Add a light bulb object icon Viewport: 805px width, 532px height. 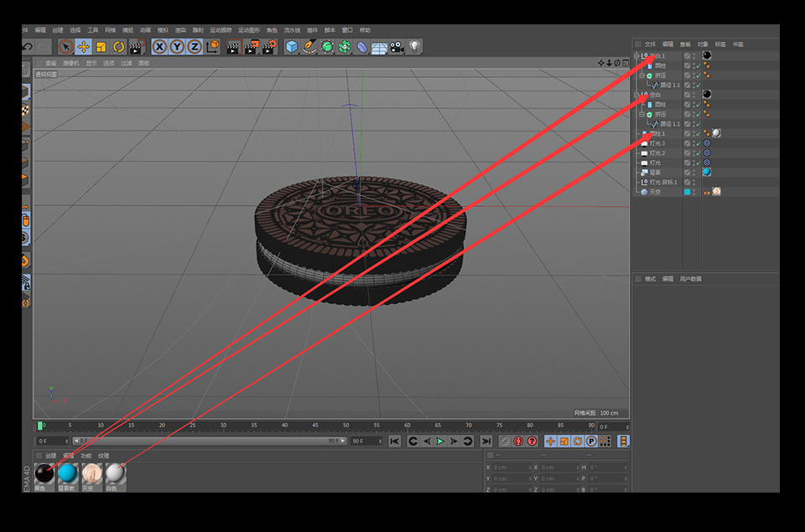point(415,47)
